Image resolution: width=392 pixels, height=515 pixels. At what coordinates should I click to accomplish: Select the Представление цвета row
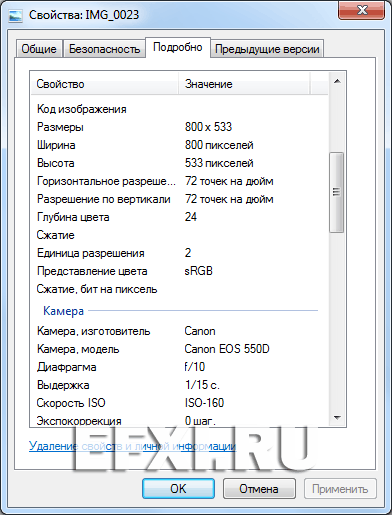179,271
